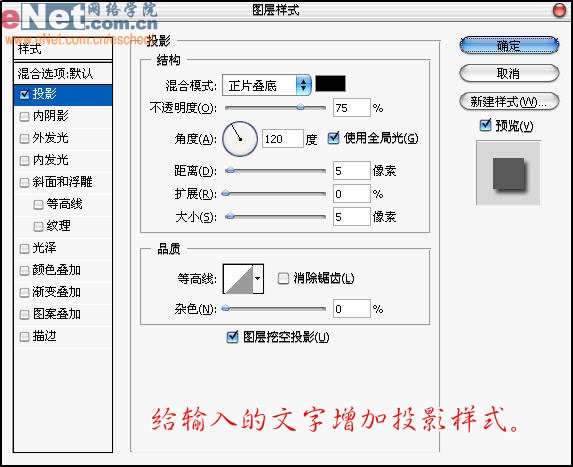Click the contour curve thumbnail
573x467 pixels.
238,279
